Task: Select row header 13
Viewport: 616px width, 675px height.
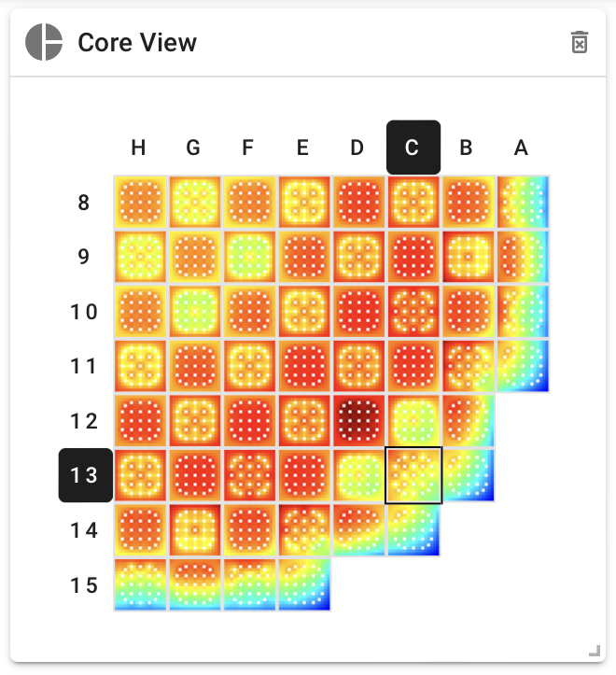Action: click(x=86, y=475)
